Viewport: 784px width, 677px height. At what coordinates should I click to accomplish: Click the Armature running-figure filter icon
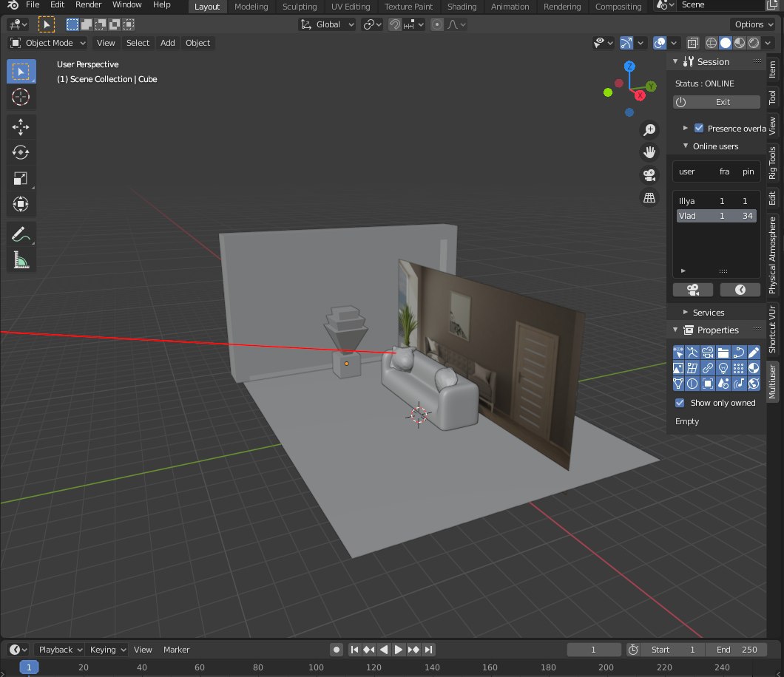[692, 353]
